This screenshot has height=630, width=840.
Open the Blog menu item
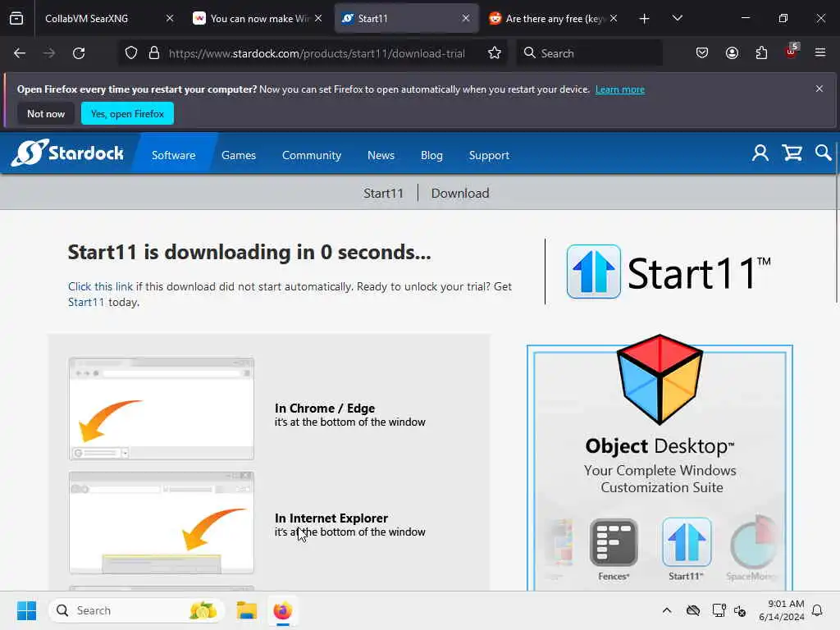pos(431,155)
